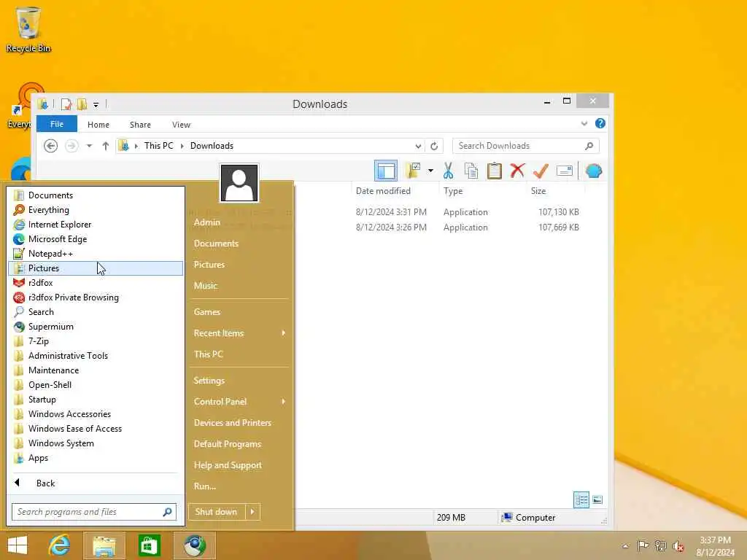The height and width of the screenshot is (560, 747).
Task: Click the Windows Start button
Action: [x=18, y=545]
